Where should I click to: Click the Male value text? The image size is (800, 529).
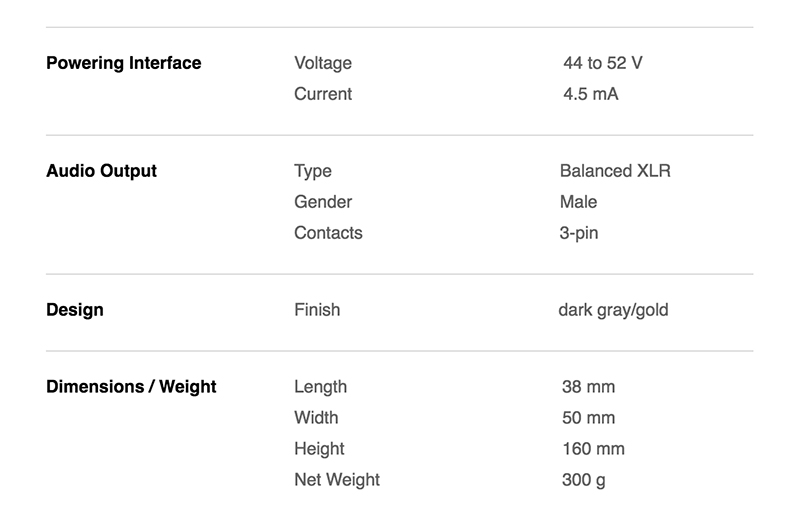pyautogui.click(x=578, y=202)
